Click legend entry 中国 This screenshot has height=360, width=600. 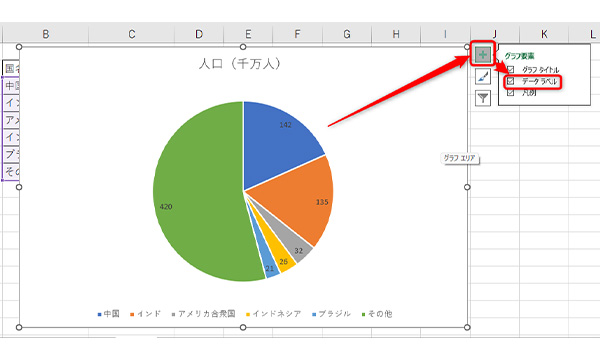tap(109, 314)
